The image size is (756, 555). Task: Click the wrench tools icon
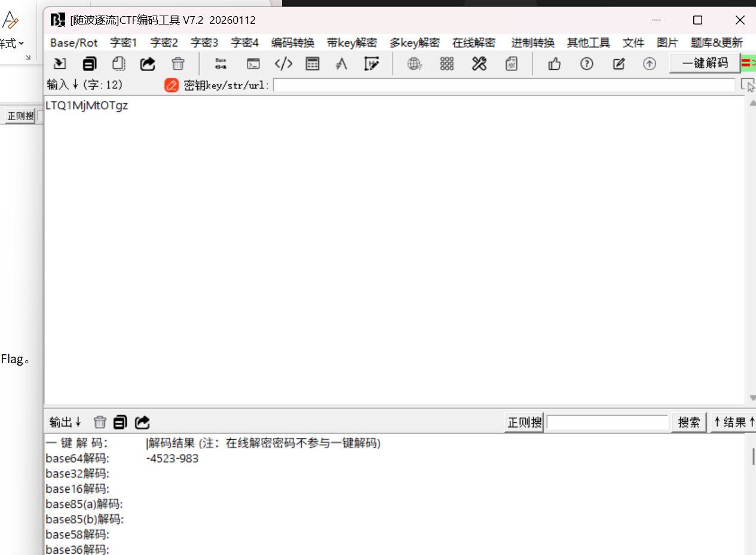pyautogui.click(x=479, y=64)
